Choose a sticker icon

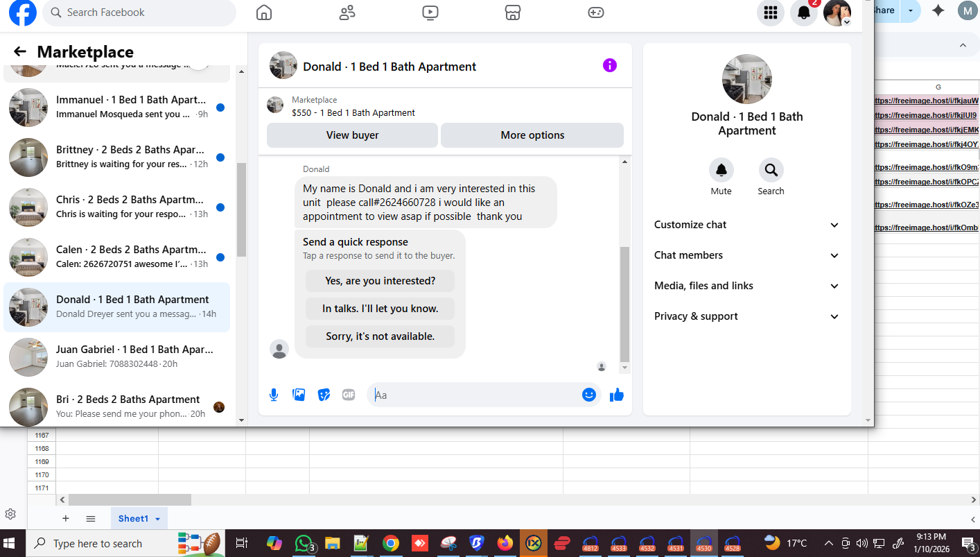coord(324,395)
